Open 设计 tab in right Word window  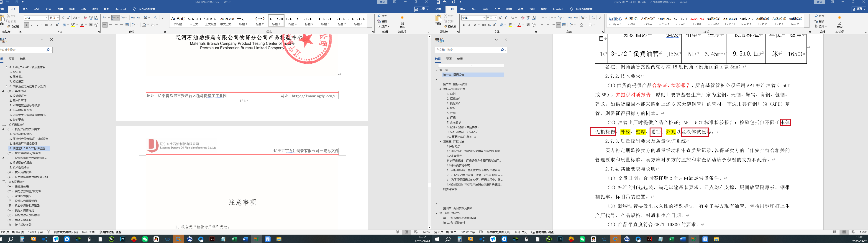[x=474, y=9]
